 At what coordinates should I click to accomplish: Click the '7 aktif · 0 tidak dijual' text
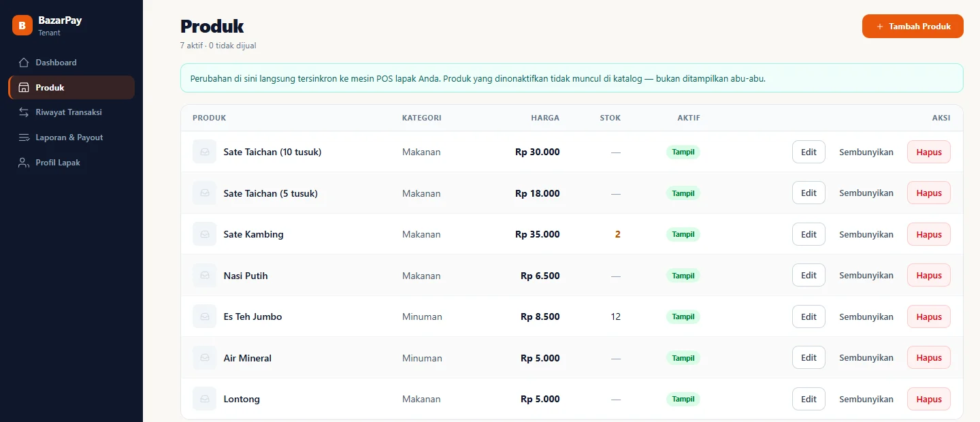[218, 46]
